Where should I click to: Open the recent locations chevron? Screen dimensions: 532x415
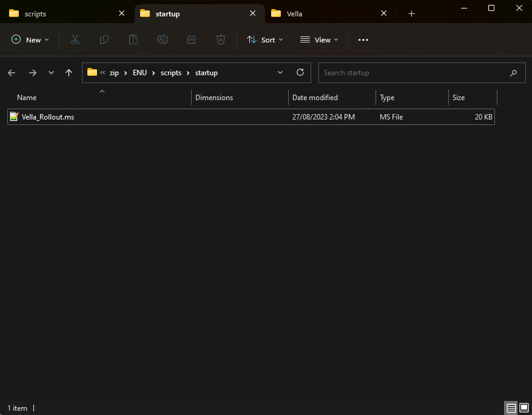click(x=51, y=73)
